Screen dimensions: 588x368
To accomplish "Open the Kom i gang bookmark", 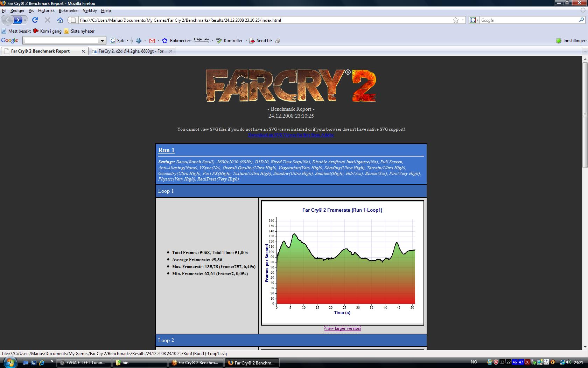I will pos(47,31).
